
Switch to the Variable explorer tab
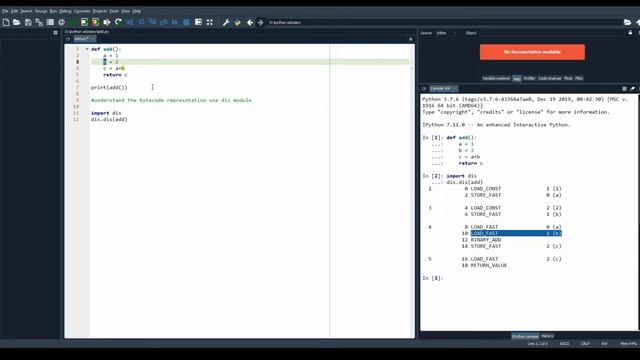click(x=496, y=78)
